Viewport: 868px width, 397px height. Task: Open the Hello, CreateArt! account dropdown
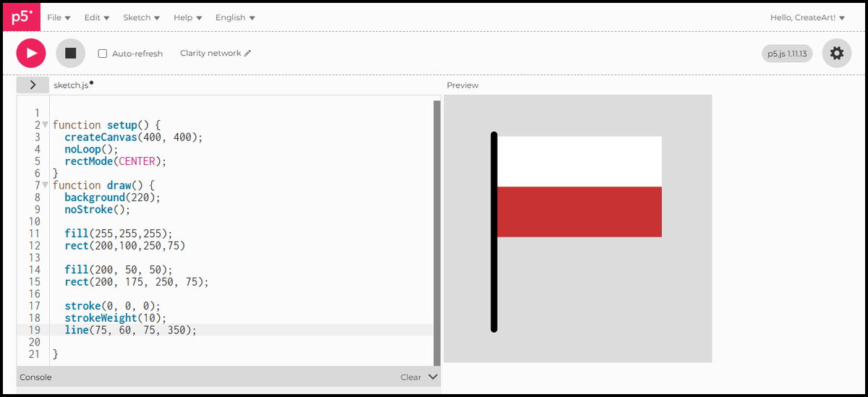click(x=807, y=17)
